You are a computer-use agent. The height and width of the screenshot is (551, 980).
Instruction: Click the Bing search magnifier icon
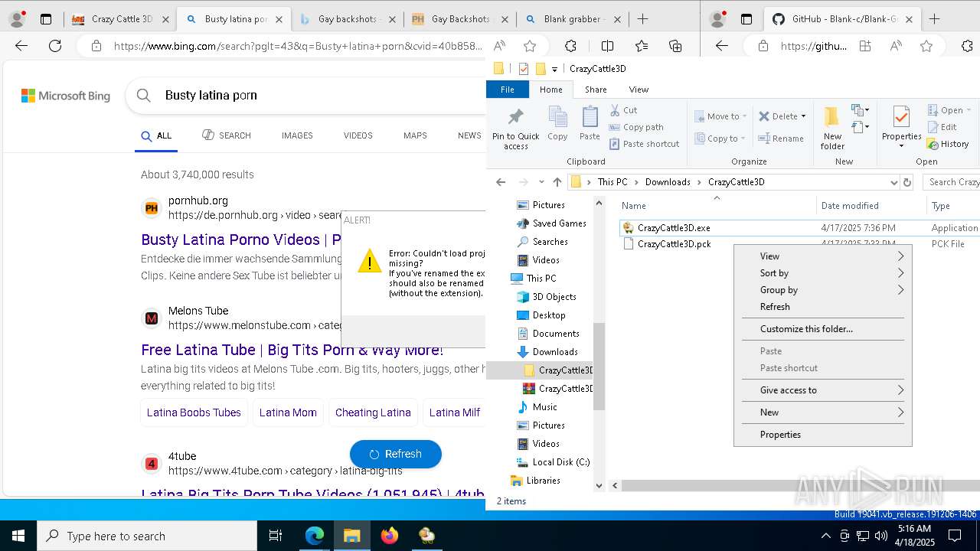[143, 96]
